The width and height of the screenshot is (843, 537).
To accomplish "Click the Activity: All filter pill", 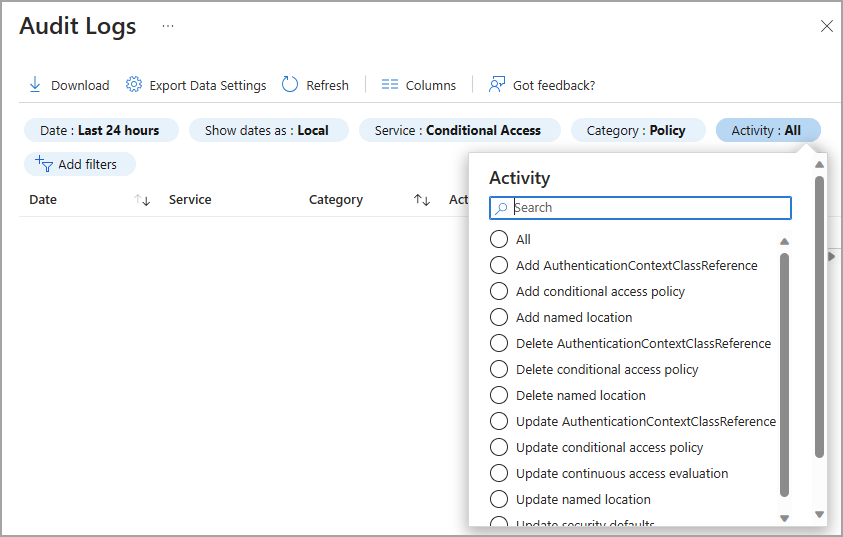I will [x=766, y=130].
